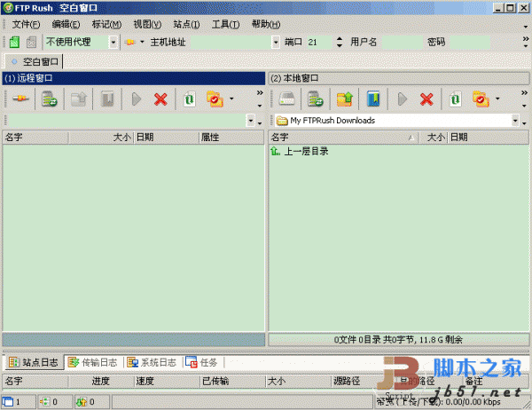The width and height of the screenshot is (532, 410).
Task: Click the remote pane parent folder icon
Action: click(x=79, y=99)
